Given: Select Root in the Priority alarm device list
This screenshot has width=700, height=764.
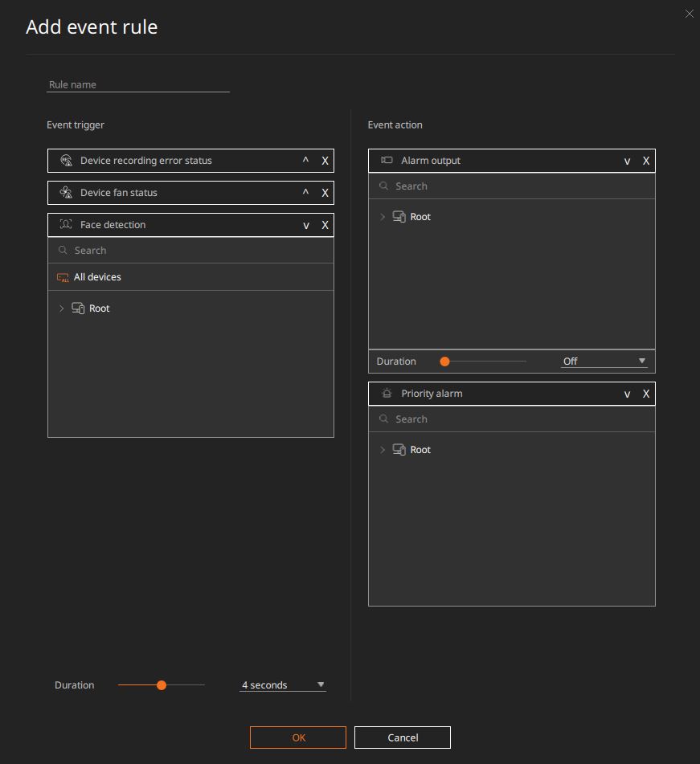Looking at the screenshot, I should pos(420,449).
